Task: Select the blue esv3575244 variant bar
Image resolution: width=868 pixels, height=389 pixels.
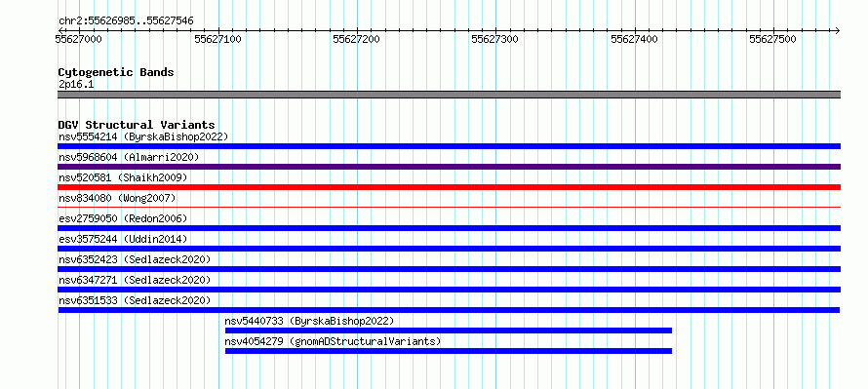Action: point(449,249)
